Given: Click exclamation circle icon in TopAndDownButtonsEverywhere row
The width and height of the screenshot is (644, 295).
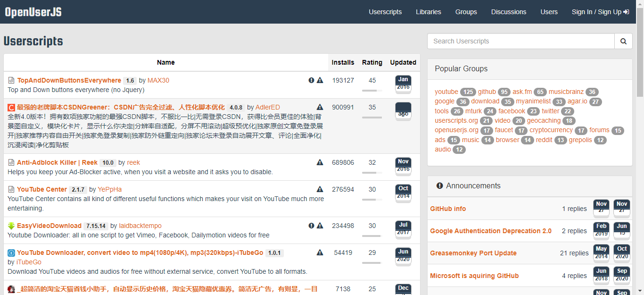Looking at the screenshot, I should [x=311, y=80].
